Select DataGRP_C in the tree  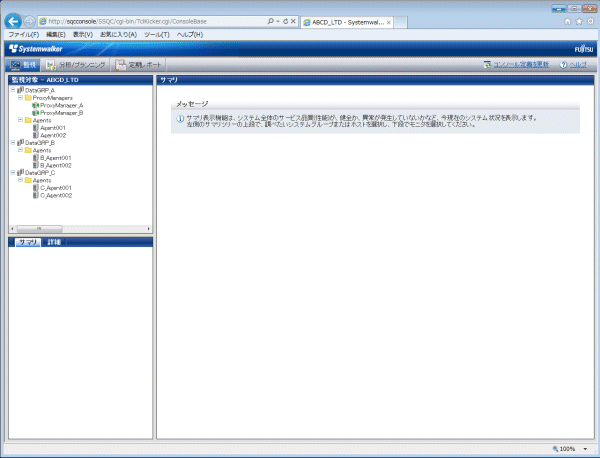[x=40, y=173]
